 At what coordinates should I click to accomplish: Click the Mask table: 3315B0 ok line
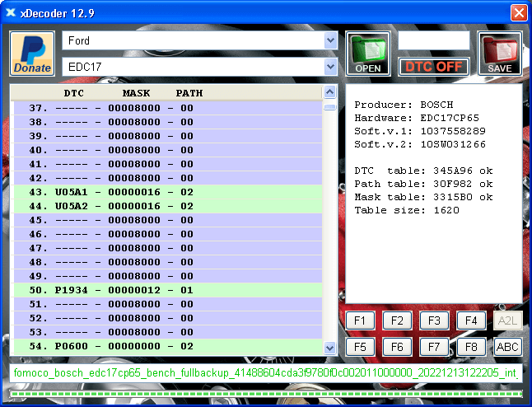click(x=423, y=197)
